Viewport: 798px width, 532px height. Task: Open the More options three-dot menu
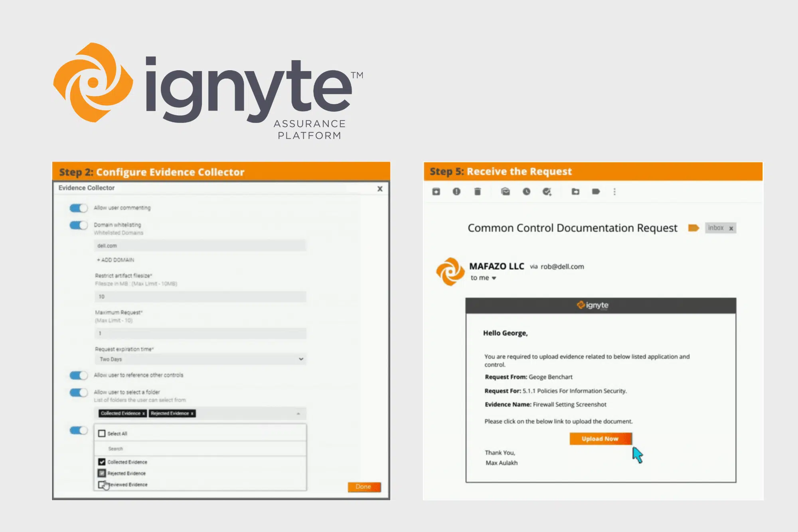pos(614,192)
